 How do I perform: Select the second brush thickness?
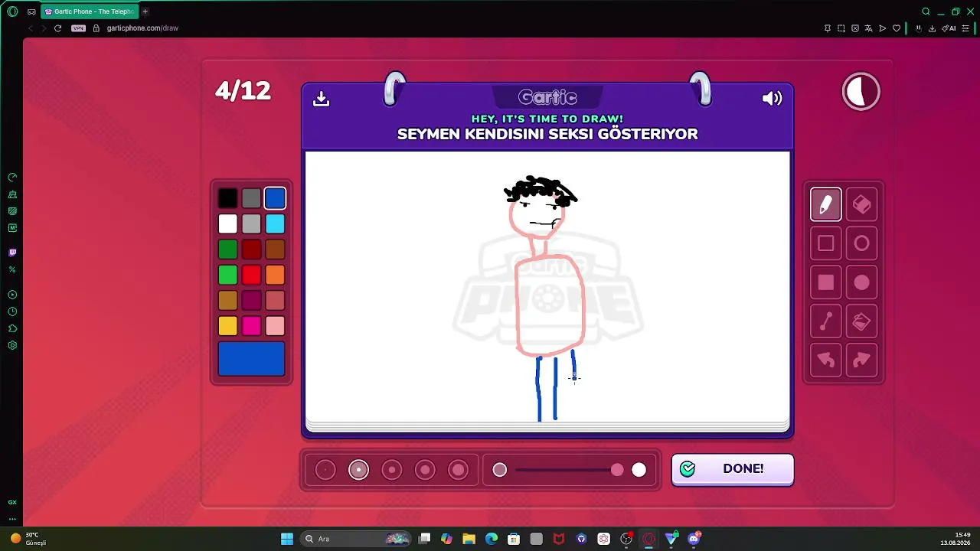pos(358,470)
